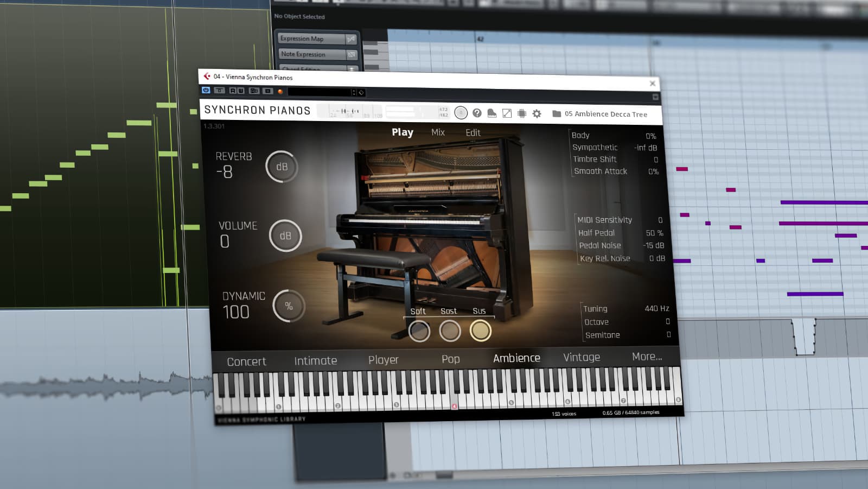
Task: Click the resize window icon
Action: (507, 113)
